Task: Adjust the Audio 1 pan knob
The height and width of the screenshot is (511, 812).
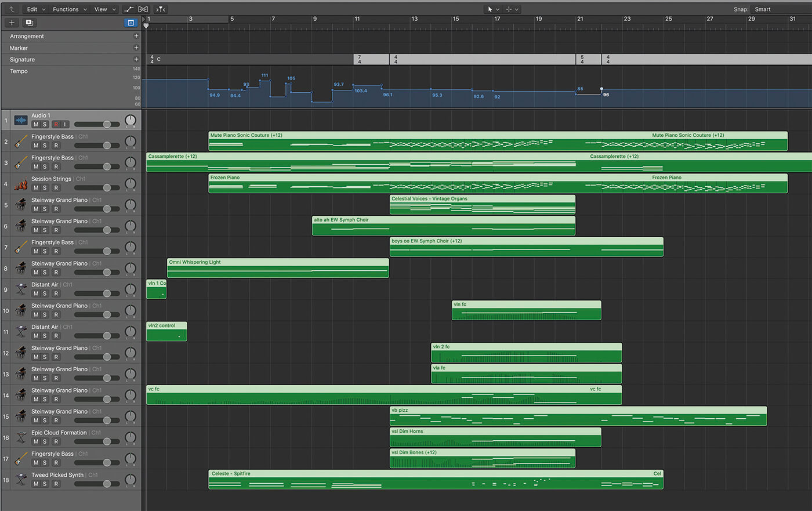Action: [130, 121]
